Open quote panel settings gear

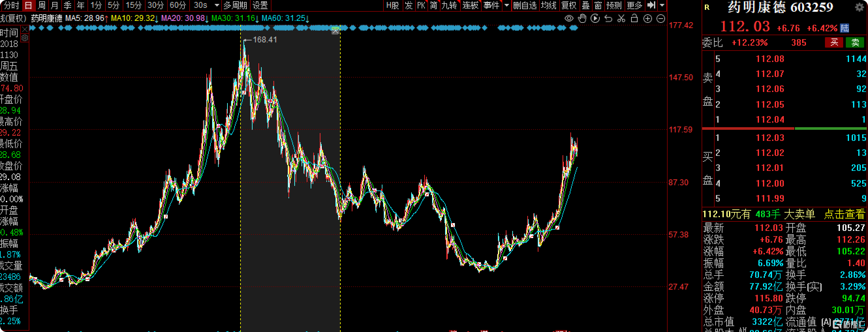click(859, 8)
